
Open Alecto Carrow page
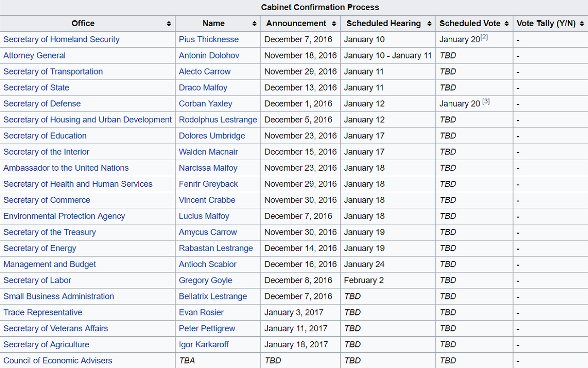coord(205,72)
